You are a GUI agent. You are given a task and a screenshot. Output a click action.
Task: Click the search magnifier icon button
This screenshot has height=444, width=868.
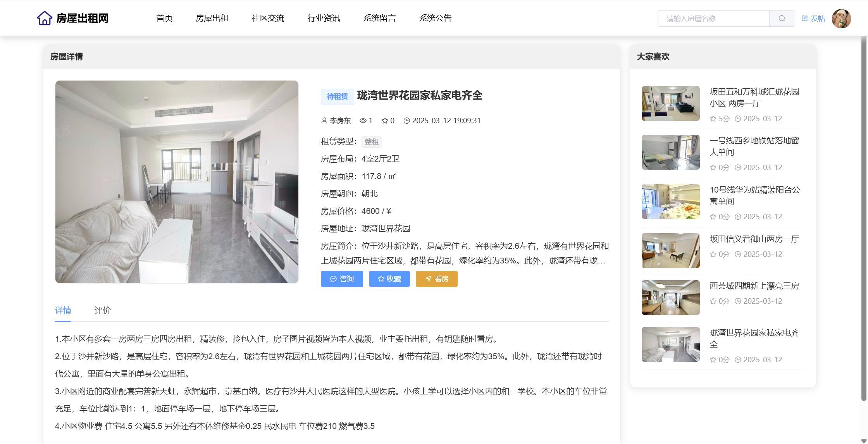click(x=782, y=18)
